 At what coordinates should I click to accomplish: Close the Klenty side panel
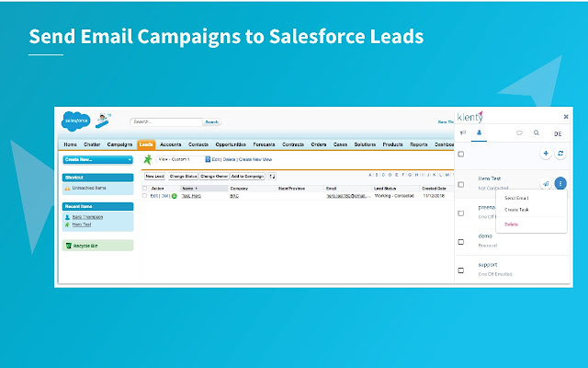(x=566, y=117)
